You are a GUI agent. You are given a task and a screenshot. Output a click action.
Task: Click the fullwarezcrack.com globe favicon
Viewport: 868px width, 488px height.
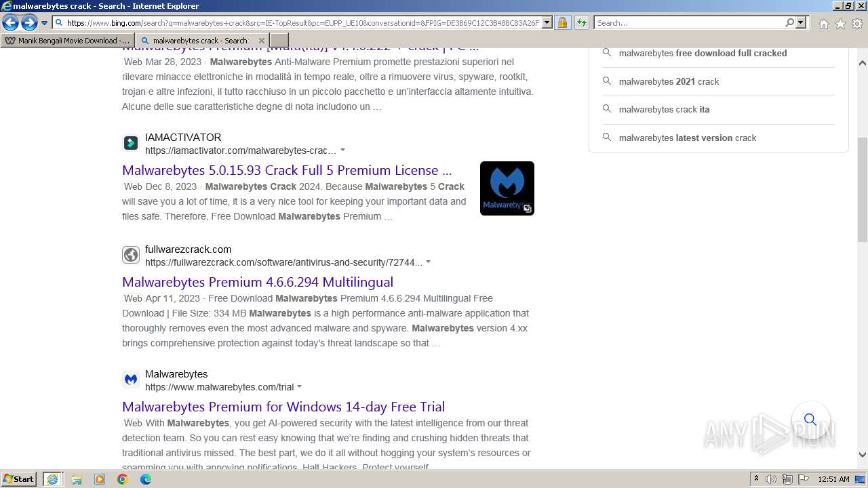pos(131,255)
